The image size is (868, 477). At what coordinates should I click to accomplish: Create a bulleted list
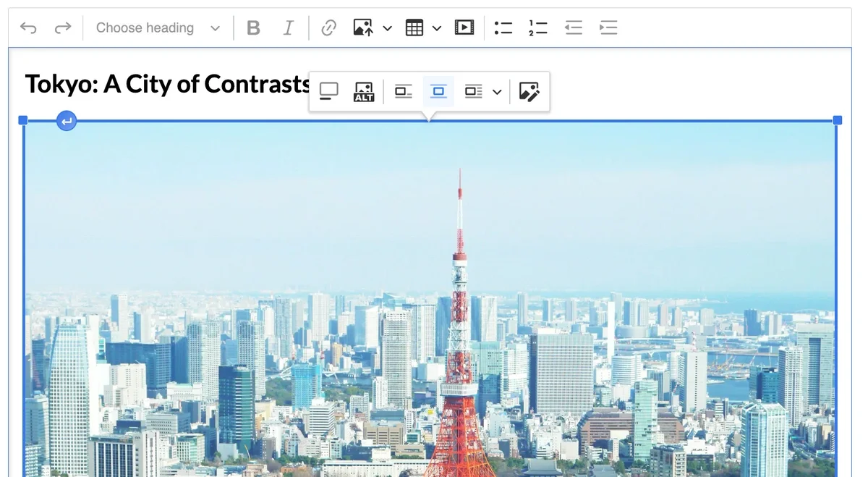[x=503, y=28]
